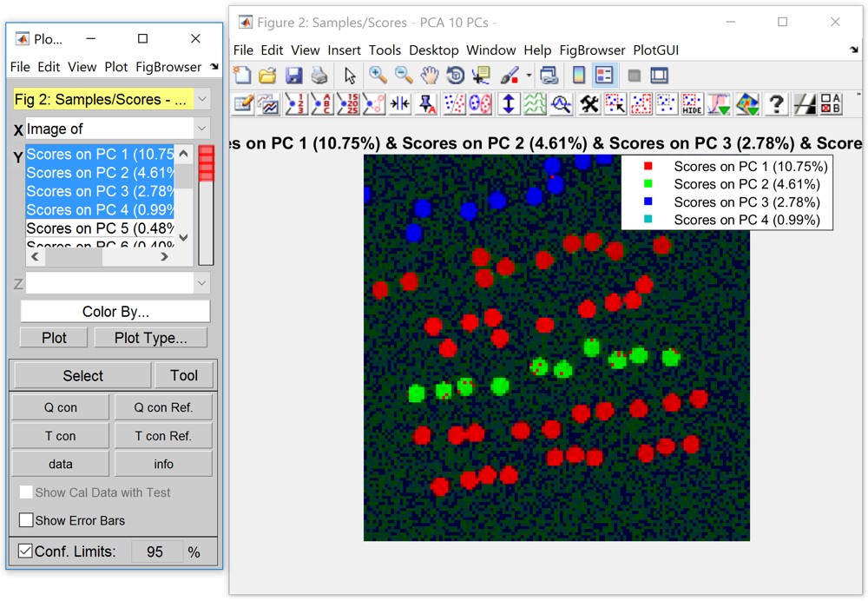Open the brush color dropdown arrow
The height and width of the screenshot is (601, 868).
[x=528, y=76]
